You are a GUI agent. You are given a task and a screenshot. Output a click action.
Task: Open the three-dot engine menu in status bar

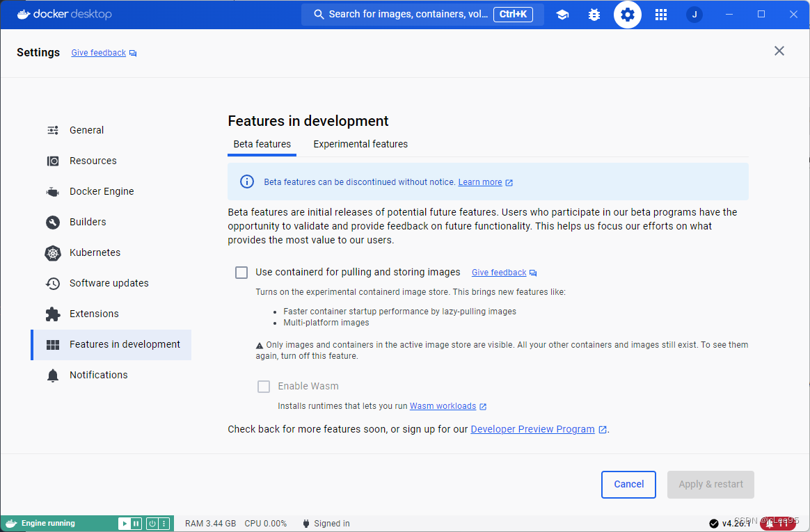[164, 523]
